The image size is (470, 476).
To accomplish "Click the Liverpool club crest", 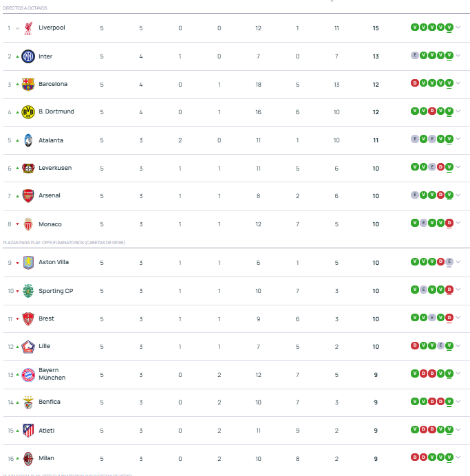I will coord(28,28).
